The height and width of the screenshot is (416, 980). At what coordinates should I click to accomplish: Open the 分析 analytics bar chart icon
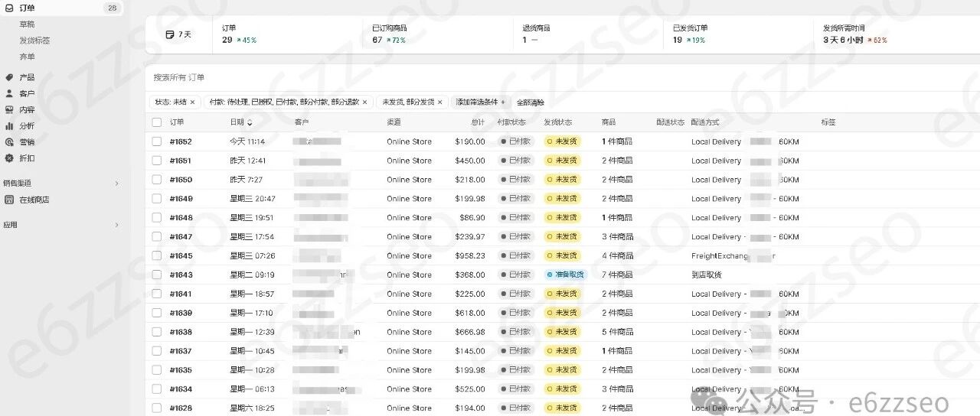[x=9, y=125]
